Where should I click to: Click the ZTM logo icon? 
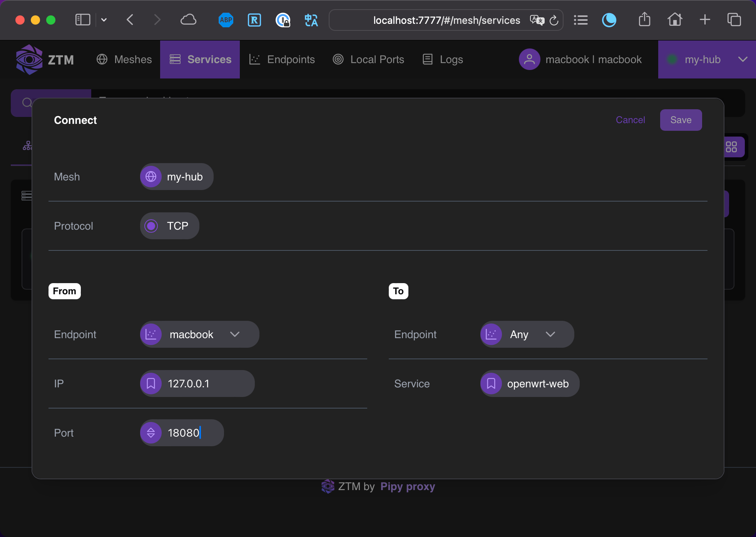point(29,60)
